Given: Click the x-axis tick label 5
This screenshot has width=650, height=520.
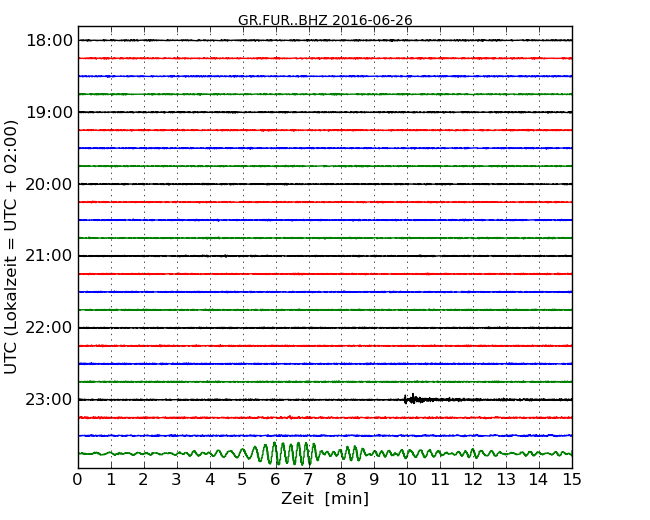Looking at the screenshot, I should pos(243,480).
